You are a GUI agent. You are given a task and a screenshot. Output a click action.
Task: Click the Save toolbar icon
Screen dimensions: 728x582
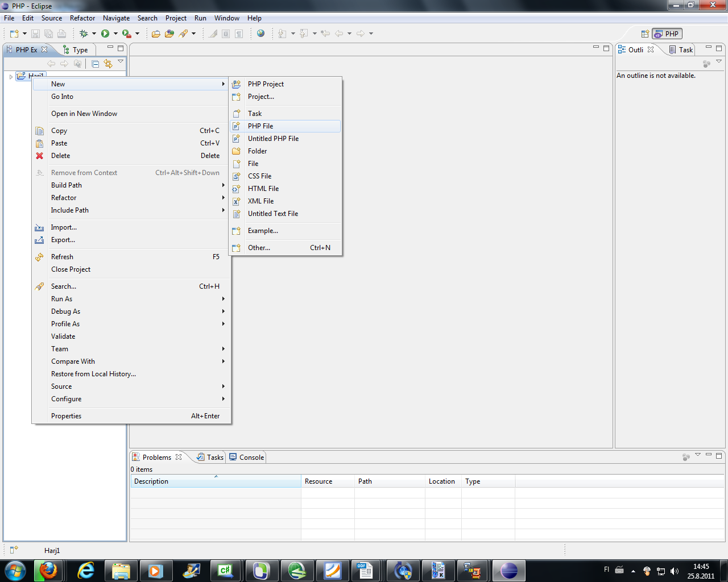point(35,34)
